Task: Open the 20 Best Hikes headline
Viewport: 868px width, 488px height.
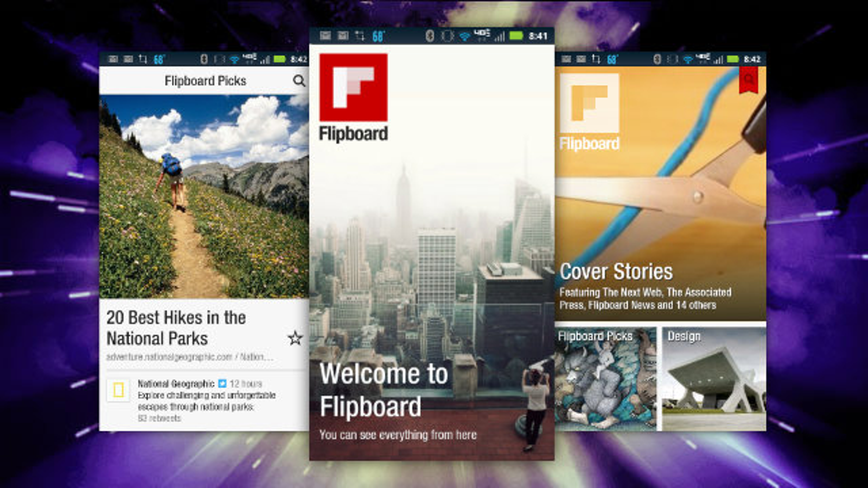Action: 176,328
